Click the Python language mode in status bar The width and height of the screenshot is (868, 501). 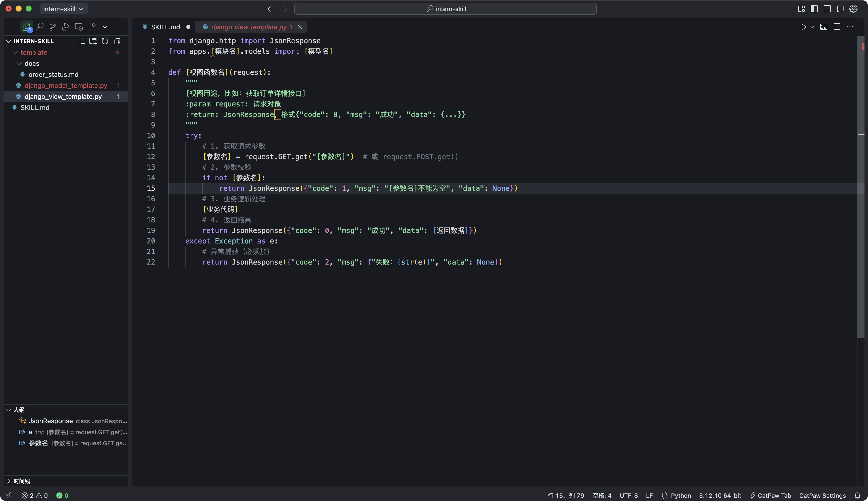click(680, 495)
